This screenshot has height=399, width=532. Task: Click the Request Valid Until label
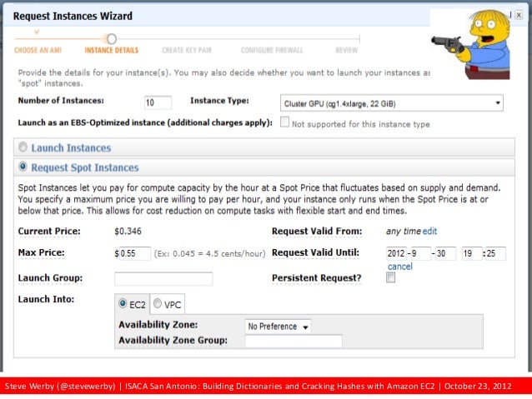click(x=315, y=253)
